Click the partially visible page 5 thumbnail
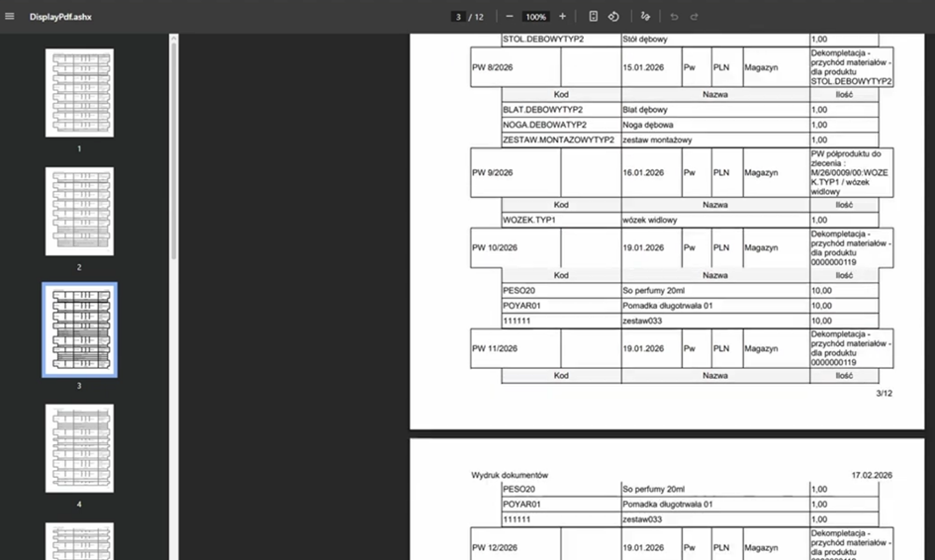The height and width of the screenshot is (560, 935). (x=79, y=540)
